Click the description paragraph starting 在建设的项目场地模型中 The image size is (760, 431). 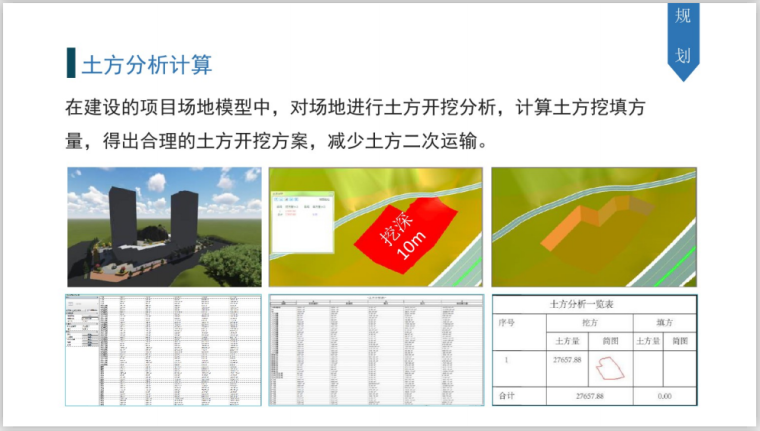(360, 121)
